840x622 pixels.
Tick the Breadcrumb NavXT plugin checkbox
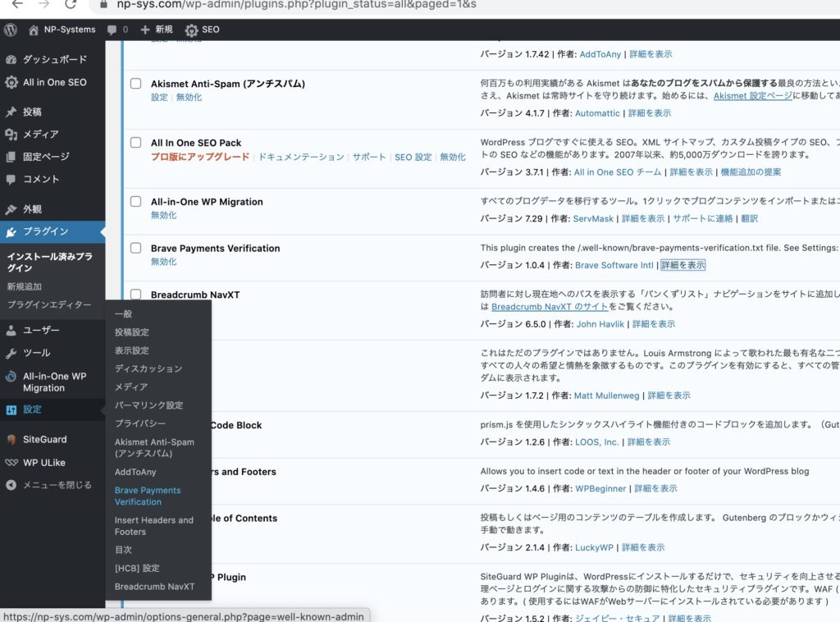click(136, 294)
